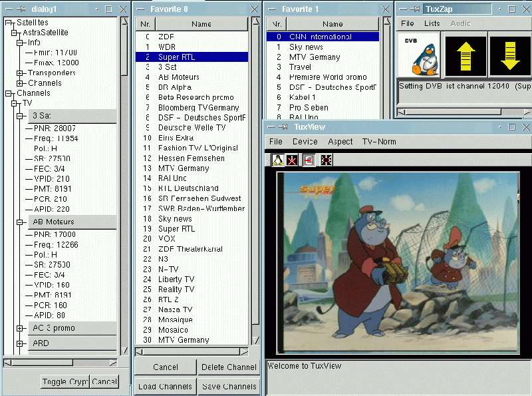Viewport: 532px width, 396px height.
Task: Expand the Transponders tree node
Action: pos(21,73)
